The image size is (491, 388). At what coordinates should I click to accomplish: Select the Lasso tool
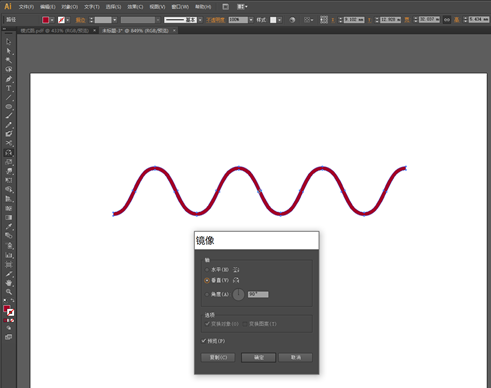pos(9,69)
